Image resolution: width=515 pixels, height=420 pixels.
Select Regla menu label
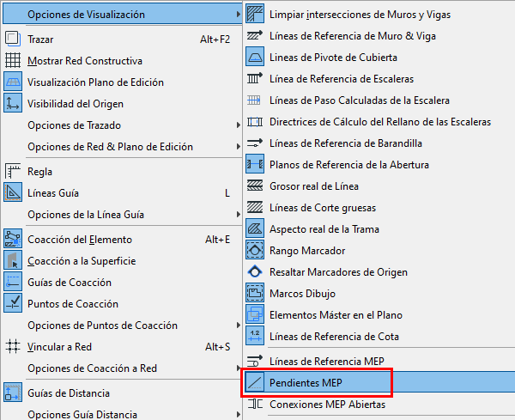click(39, 172)
